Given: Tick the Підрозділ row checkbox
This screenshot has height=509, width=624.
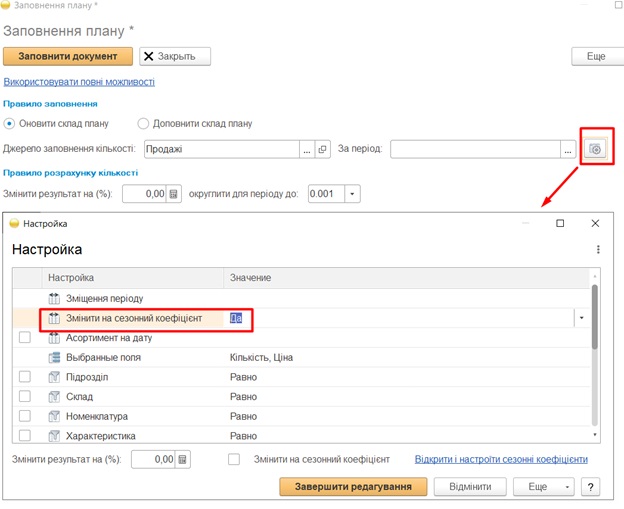Looking at the screenshot, I should 25,377.
